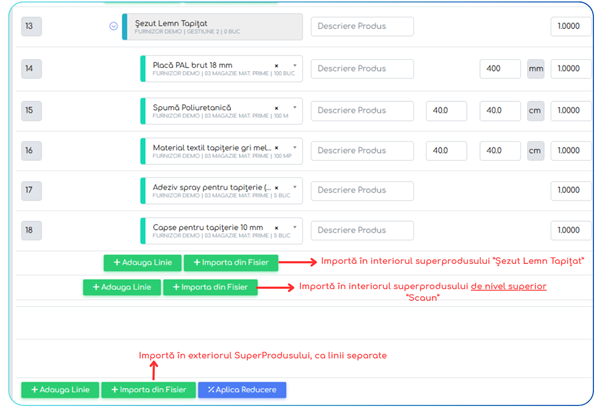Click the cm unit box on row 16
Viewport: 602px width, 411px height.
click(x=536, y=151)
